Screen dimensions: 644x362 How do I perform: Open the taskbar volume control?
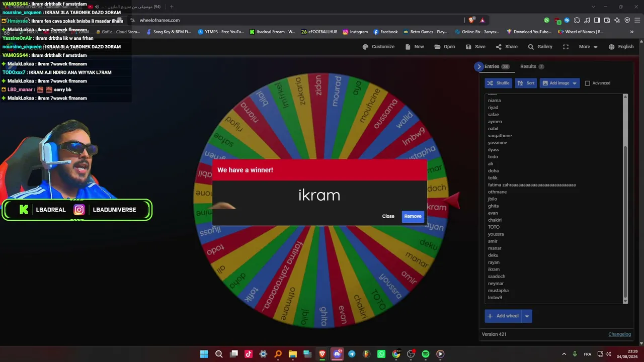tap(608, 354)
